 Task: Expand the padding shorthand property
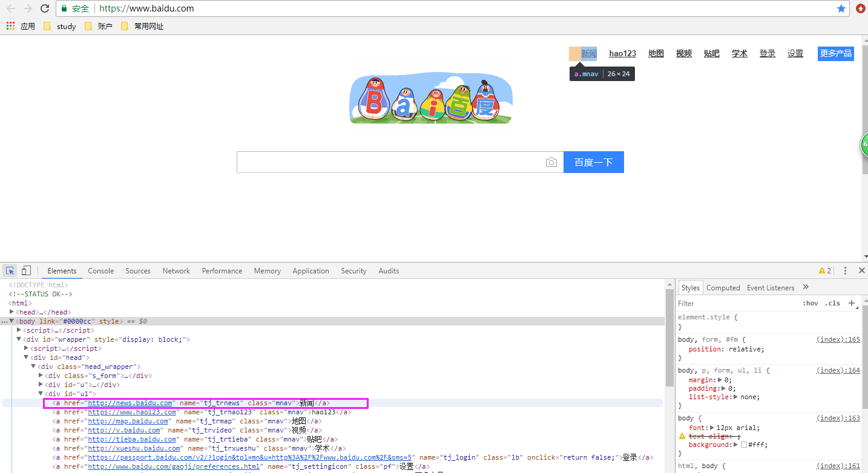[x=725, y=388]
